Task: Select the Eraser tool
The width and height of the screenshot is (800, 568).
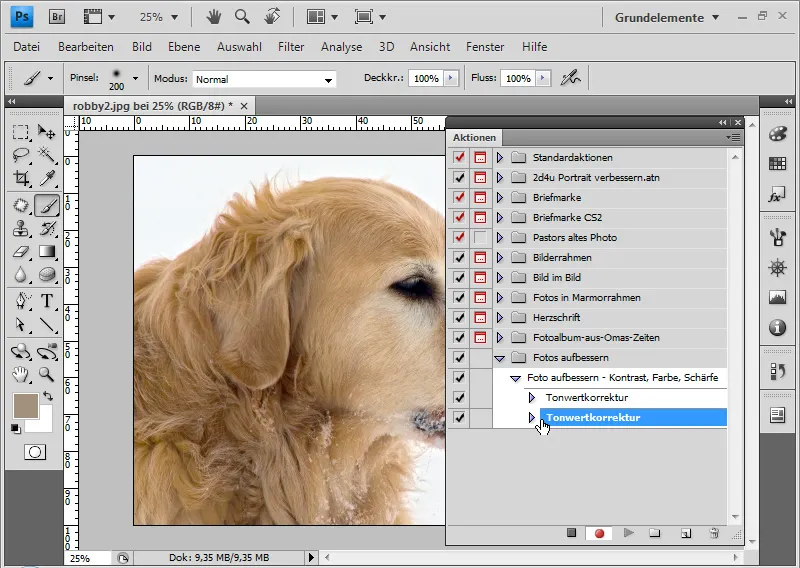Action: [20, 252]
